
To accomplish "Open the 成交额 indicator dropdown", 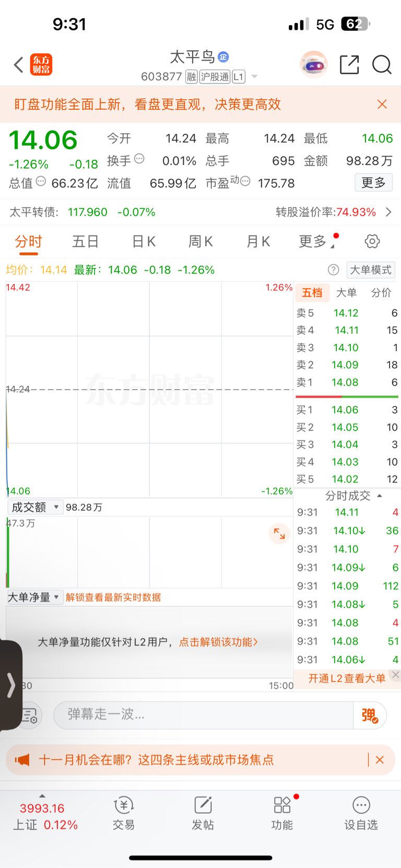I will pos(36,507).
